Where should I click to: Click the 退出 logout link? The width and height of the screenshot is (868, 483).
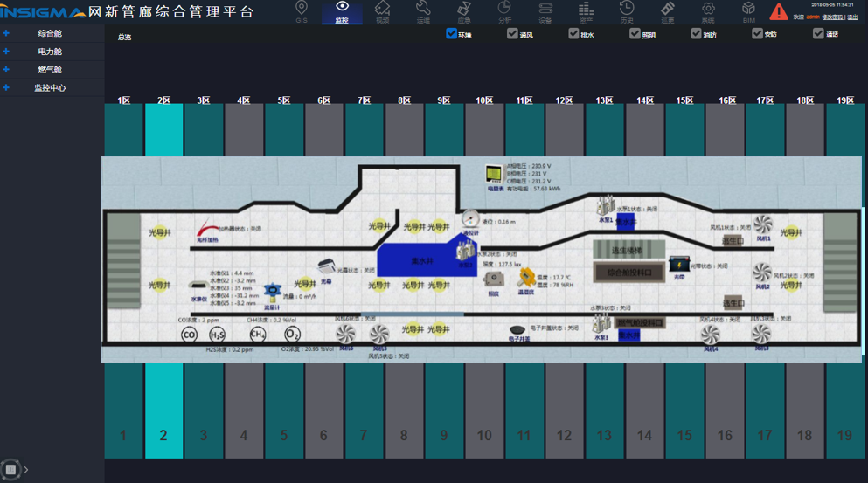point(853,17)
